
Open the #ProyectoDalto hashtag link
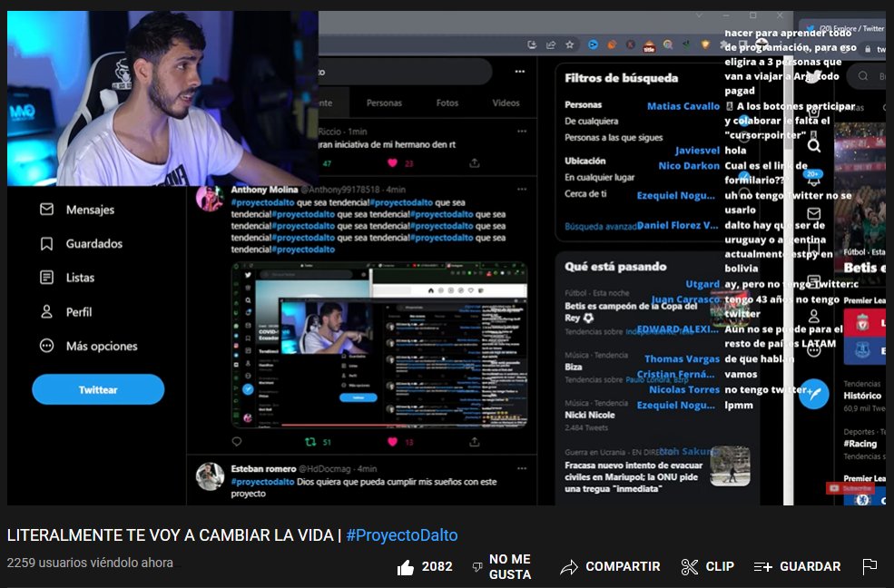pos(401,535)
